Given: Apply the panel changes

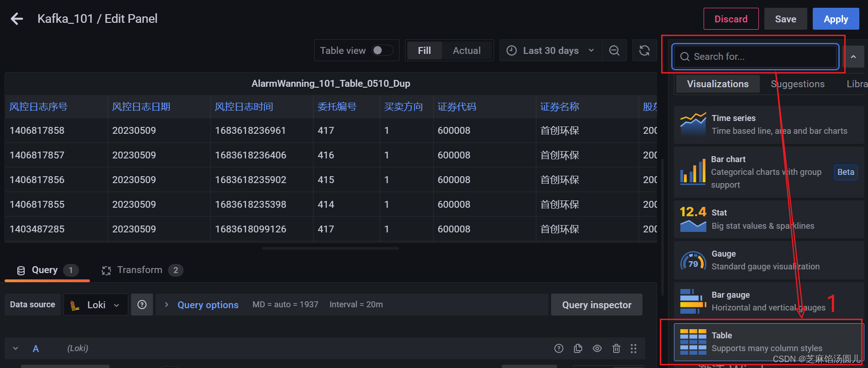Looking at the screenshot, I should click(836, 19).
